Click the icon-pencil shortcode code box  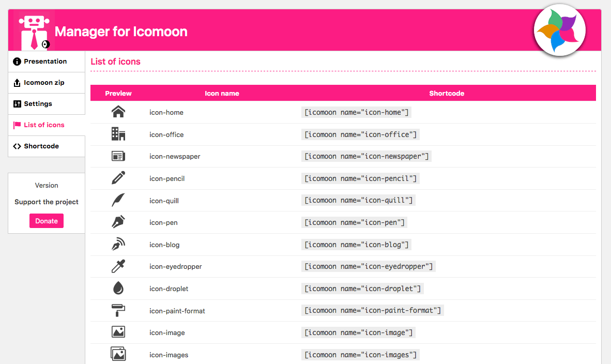[360, 178]
